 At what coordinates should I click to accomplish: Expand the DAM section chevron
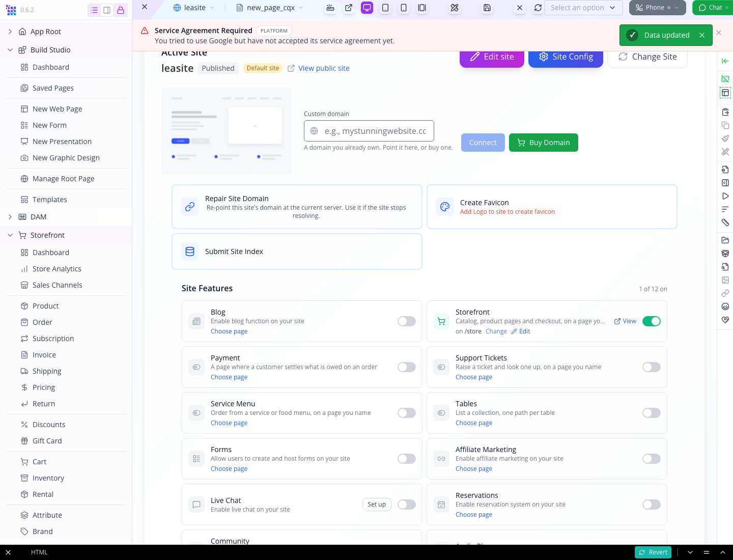click(x=10, y=217)
